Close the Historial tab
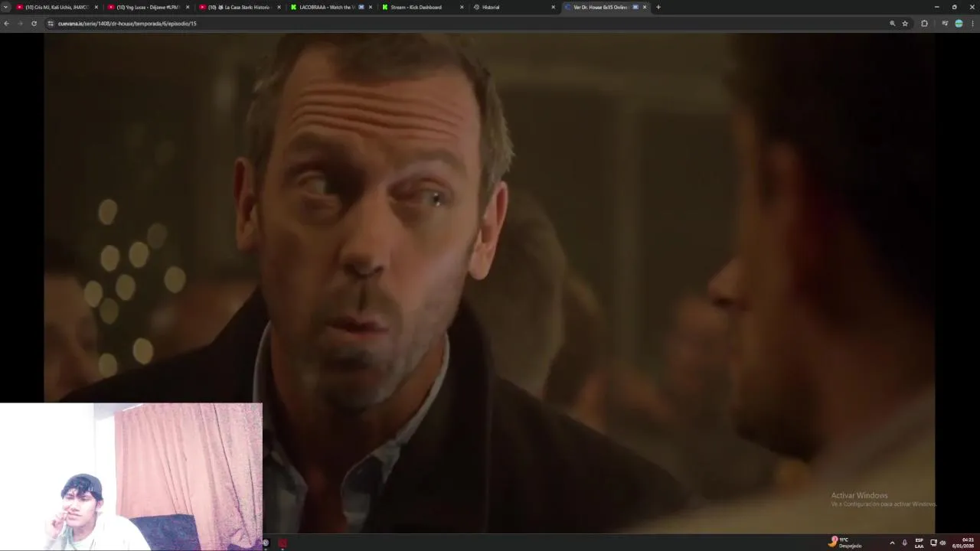This screenshot has height=551, width=980. (553, 7)
